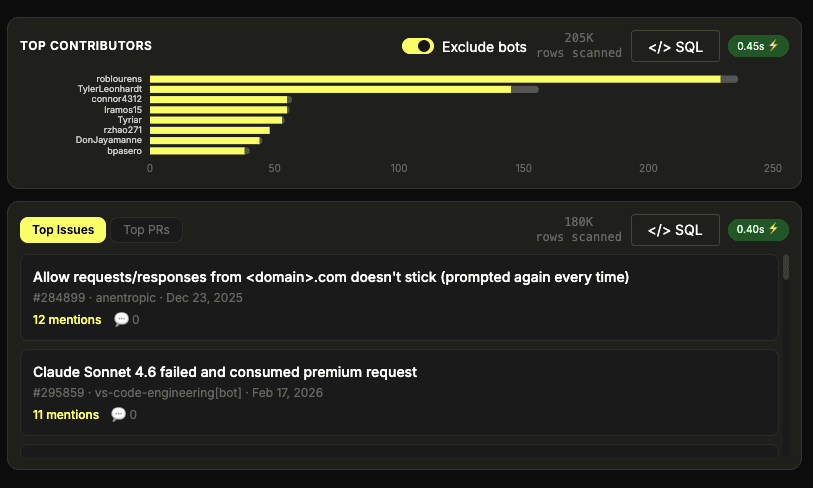Select the Top Issues tab
Viewport: 813px width, 488px height.
pos(63,230)
